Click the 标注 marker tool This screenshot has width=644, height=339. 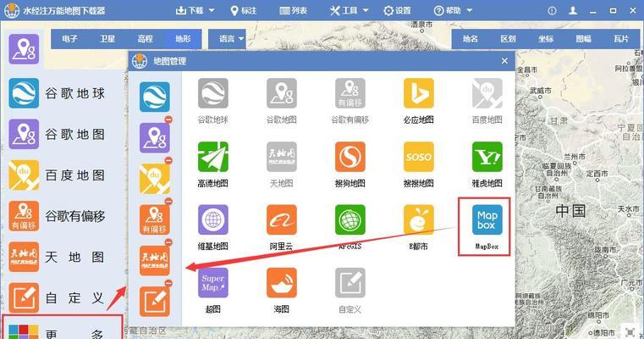(x=243, y=11)
